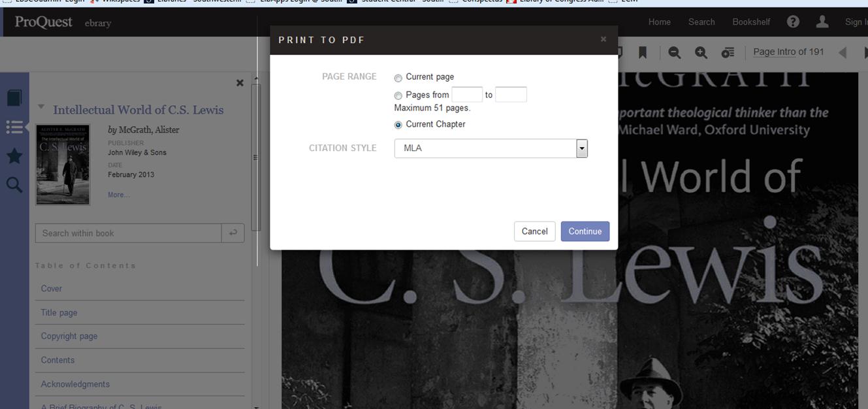This screenshot has width=868, height=409.
Task: Click the McGrath, Alister author link
Action: coord(148,129)
